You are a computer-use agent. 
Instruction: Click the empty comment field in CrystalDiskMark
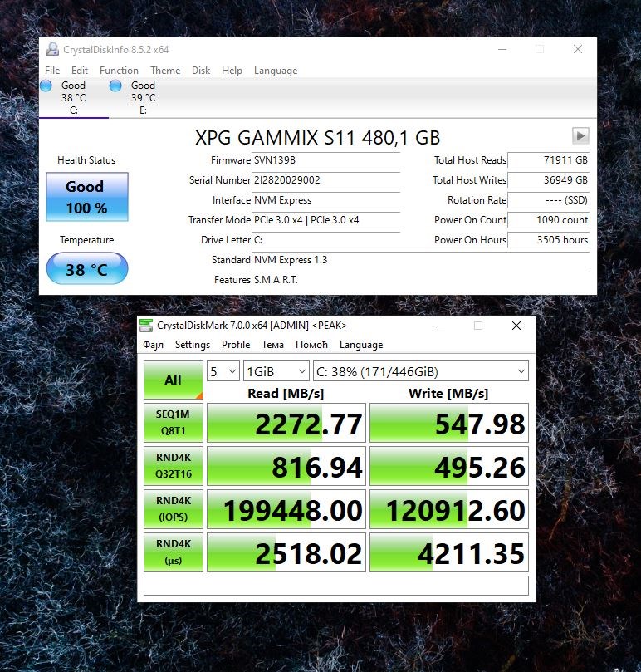[336, 586]
